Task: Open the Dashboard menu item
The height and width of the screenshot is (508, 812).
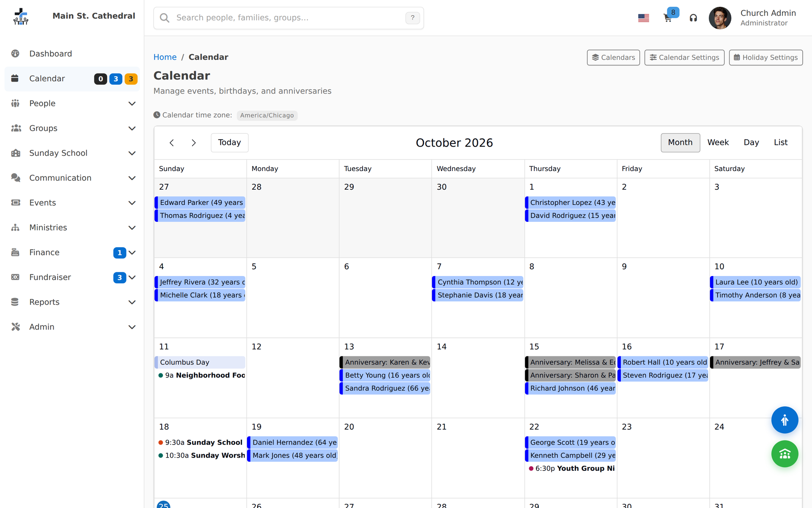Action: click(72, 54)
